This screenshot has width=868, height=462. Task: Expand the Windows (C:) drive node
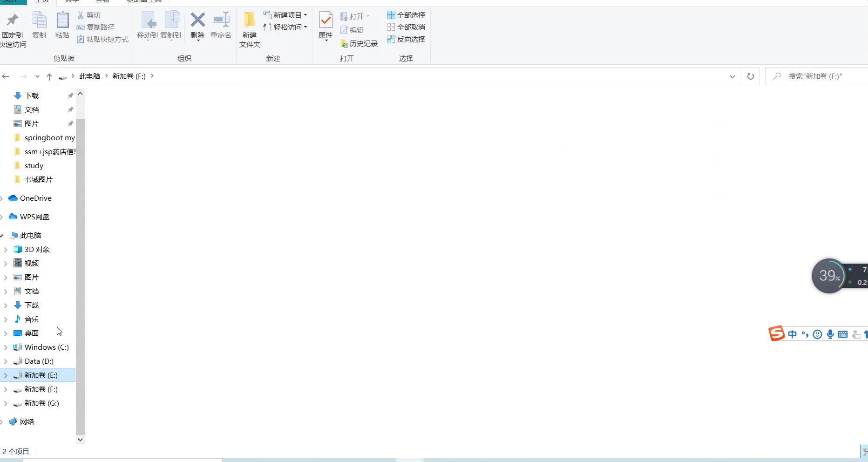(6, 347)
